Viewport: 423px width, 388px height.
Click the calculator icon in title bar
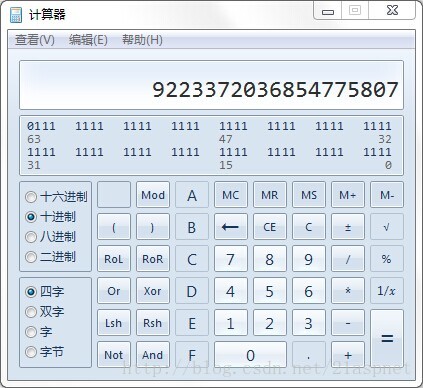pyautogui.click(x=15, y=14)
